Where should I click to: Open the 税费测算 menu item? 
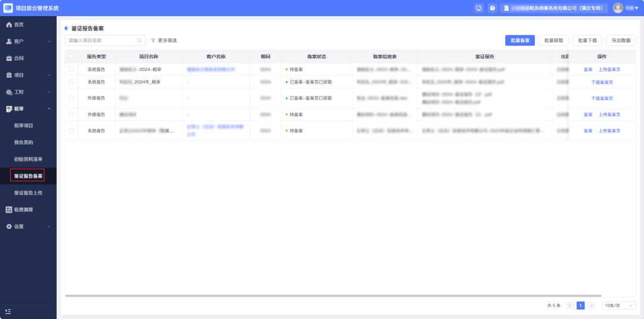pos(23,210)
